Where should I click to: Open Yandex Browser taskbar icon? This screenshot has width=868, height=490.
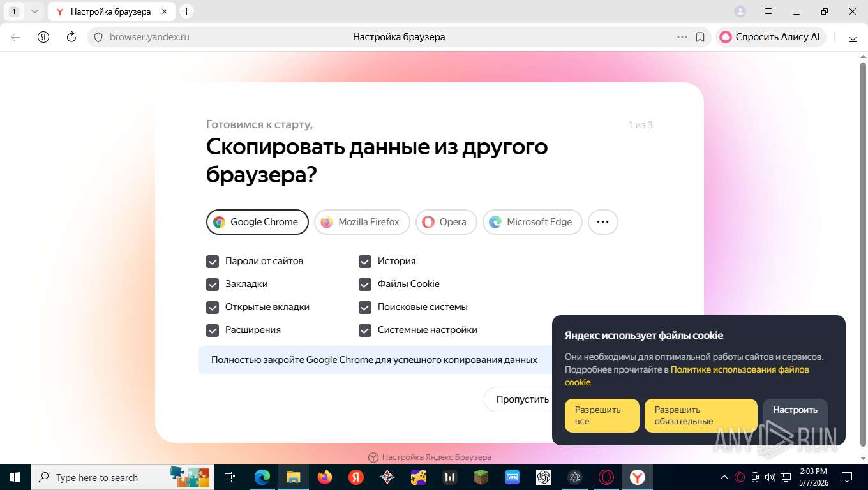click(x=638, y=477)
